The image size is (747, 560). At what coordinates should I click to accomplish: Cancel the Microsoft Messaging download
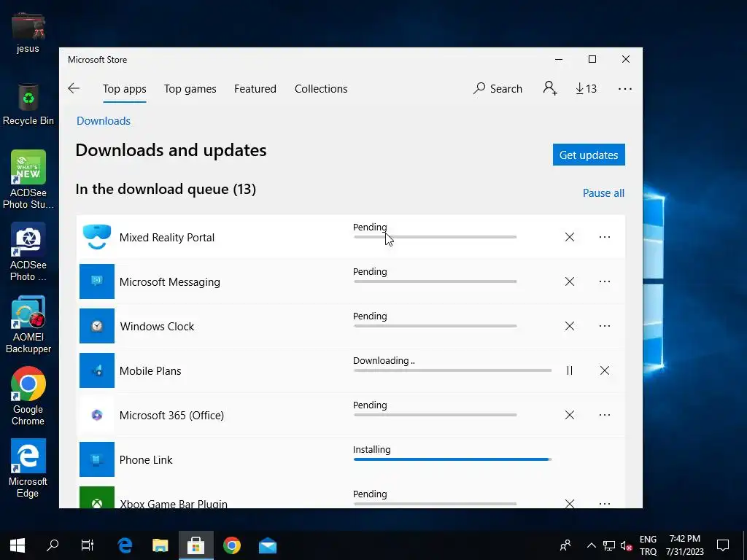(x=569, y=281)
